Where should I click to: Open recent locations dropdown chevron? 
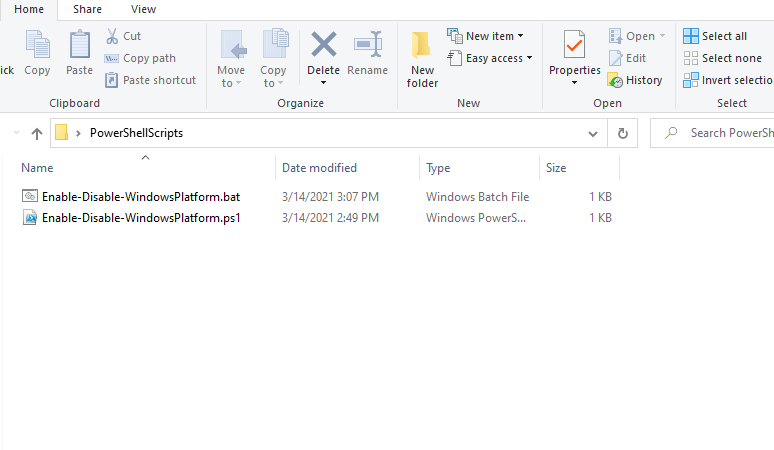16,133
